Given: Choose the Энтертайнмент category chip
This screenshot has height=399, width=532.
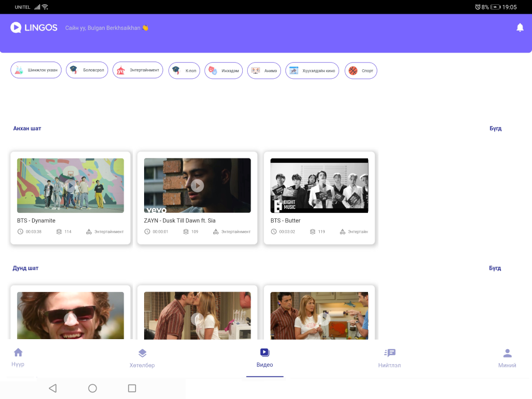Looking at the screenshot, I should click(138, 70).
